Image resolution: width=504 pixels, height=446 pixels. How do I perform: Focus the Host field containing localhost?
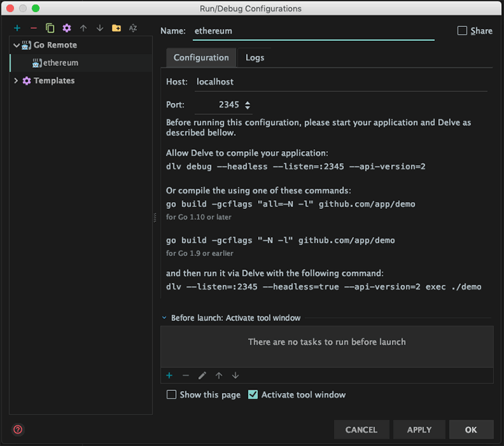pyautogui.click(x=341, y=82)
